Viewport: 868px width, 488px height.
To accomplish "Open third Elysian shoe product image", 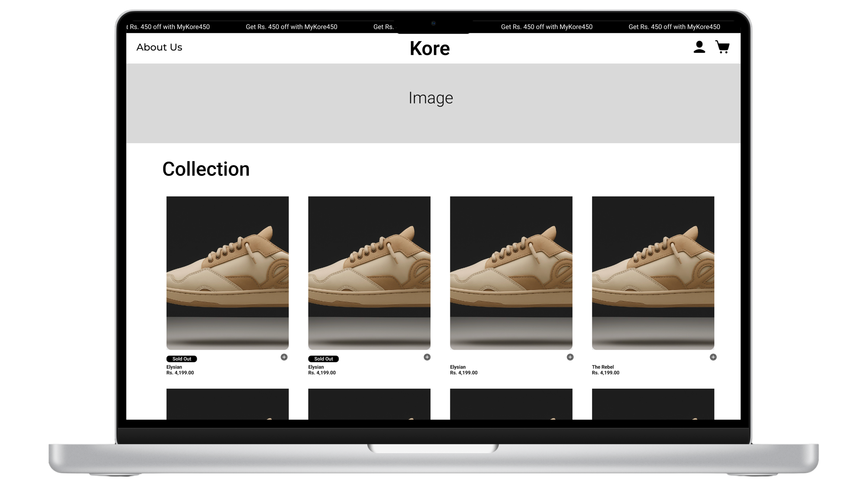I will pyautogui.click(x=511, y=273).
